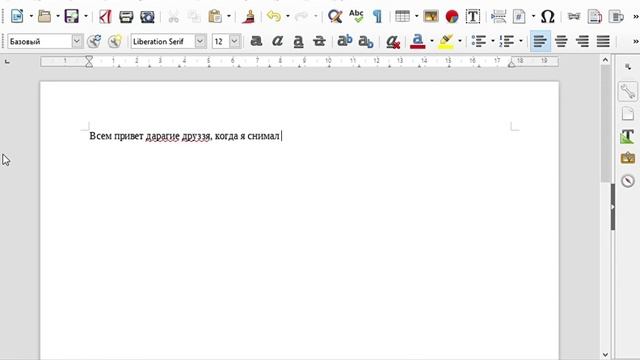Open the numbering style dropdown
Screen dimensions: 640x360
coord(520,41)
